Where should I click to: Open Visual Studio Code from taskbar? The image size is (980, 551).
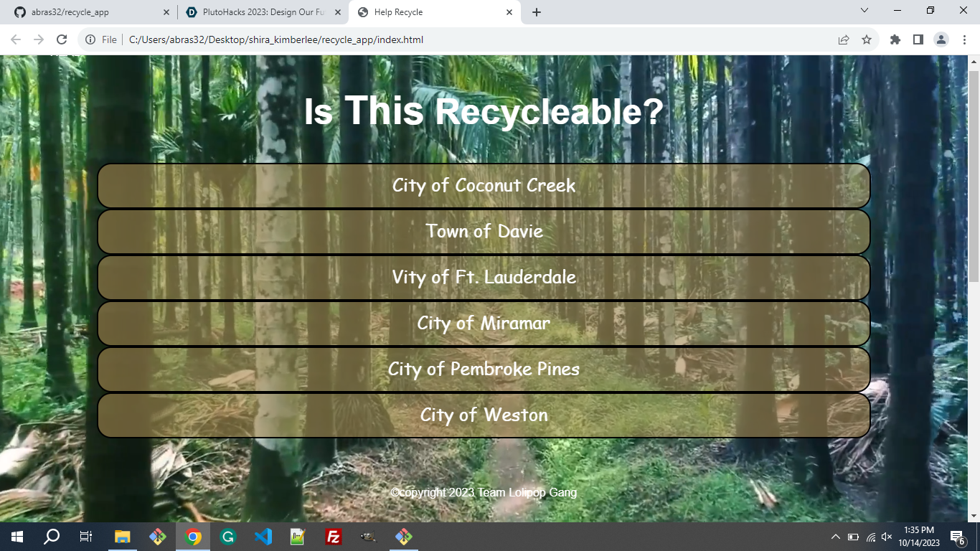263,537
